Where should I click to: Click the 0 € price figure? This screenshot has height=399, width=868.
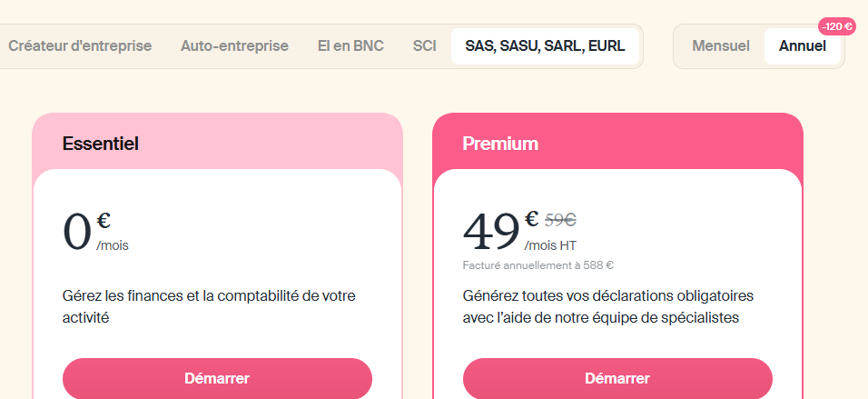pos(78,231)
